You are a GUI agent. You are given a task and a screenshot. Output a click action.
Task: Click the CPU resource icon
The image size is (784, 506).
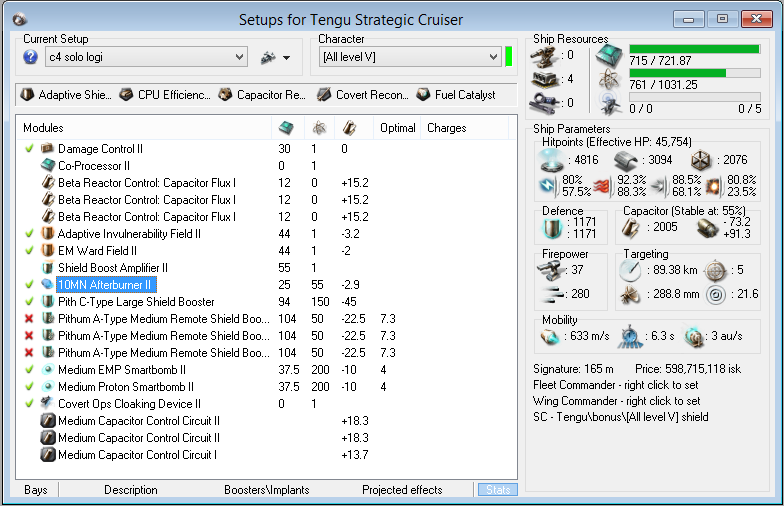click(x=609, y=55)
